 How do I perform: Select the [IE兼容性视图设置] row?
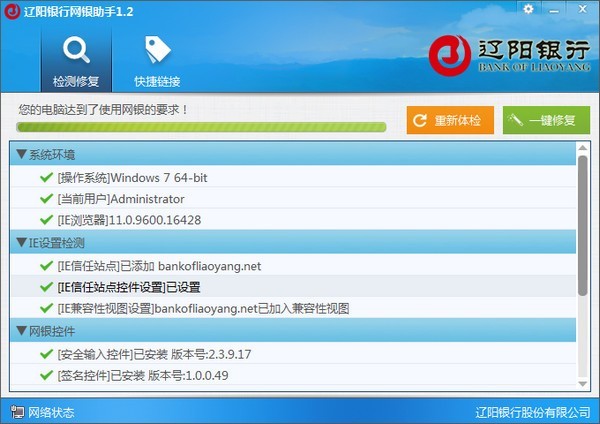click(293, 308)
